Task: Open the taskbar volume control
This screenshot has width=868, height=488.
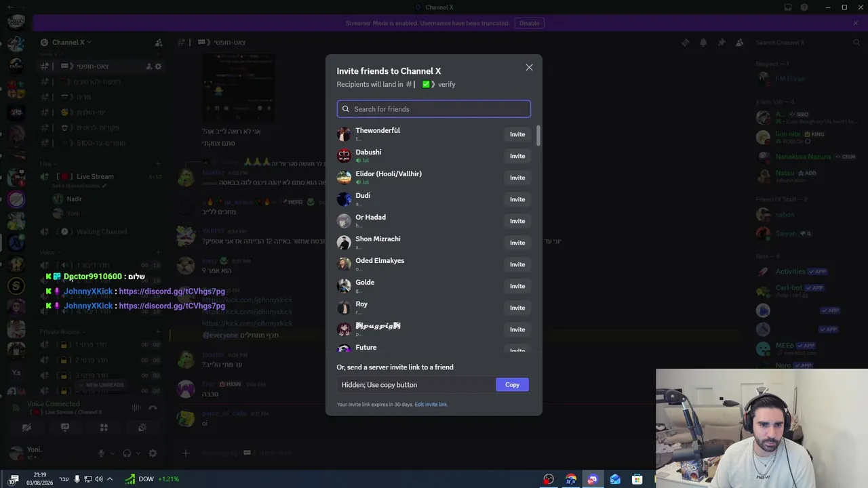Action: [99, 479]
